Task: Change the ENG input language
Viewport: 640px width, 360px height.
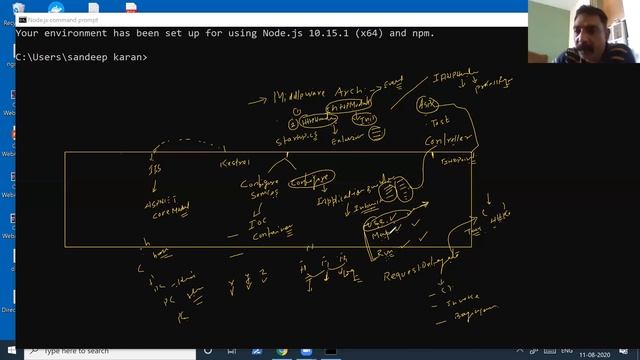Action: (567, 351)
